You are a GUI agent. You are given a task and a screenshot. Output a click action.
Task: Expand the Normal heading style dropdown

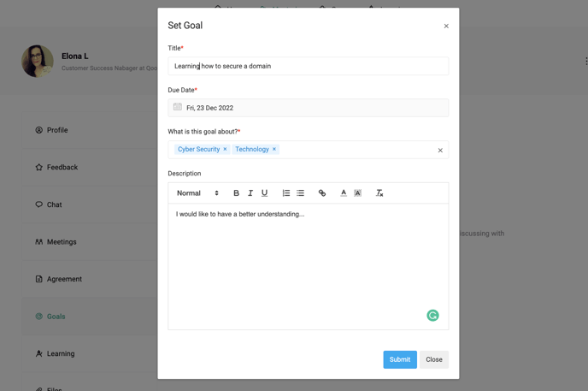tap(197, 193)
